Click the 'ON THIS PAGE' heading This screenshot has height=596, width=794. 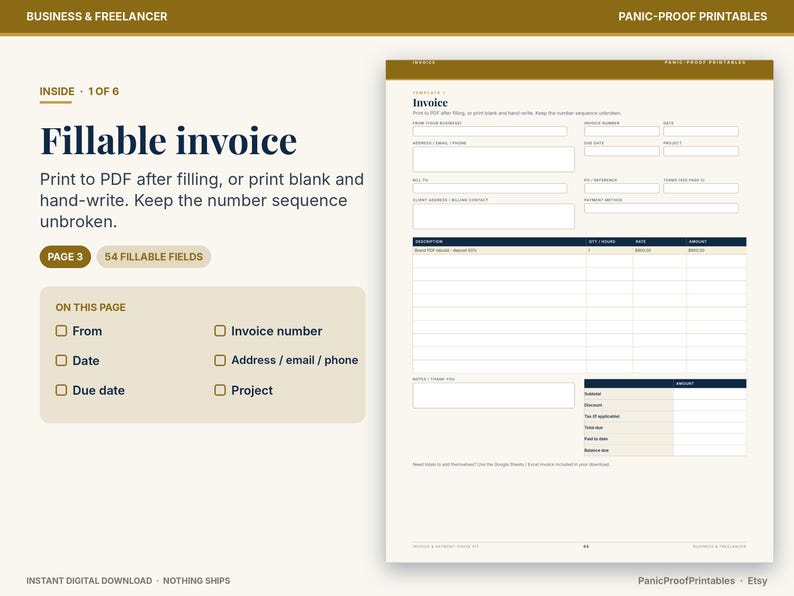coord(91,307)
